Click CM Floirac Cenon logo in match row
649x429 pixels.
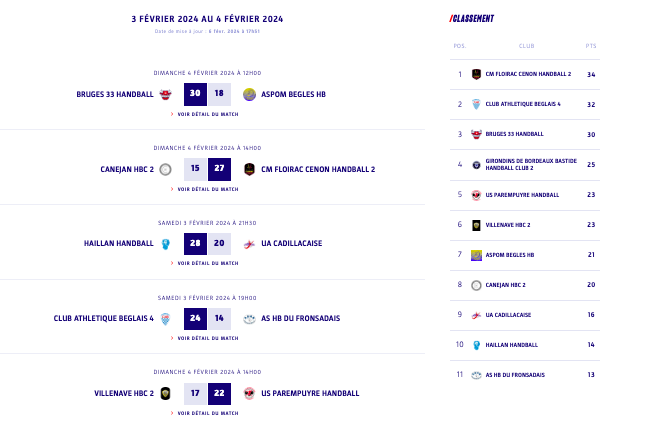[x=249, y=169]
